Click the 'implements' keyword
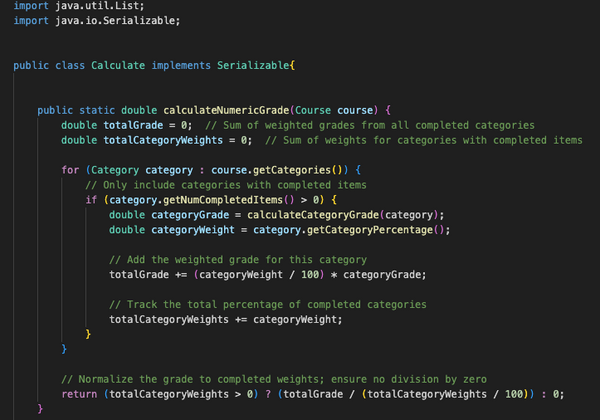The height and width of the screenshot is (420, 600). 181,65
